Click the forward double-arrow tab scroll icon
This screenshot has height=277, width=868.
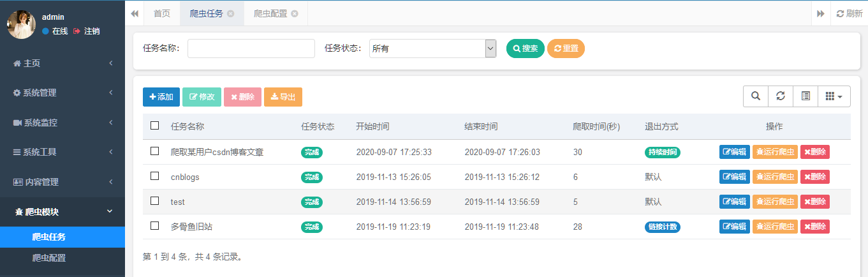[821, 13]
